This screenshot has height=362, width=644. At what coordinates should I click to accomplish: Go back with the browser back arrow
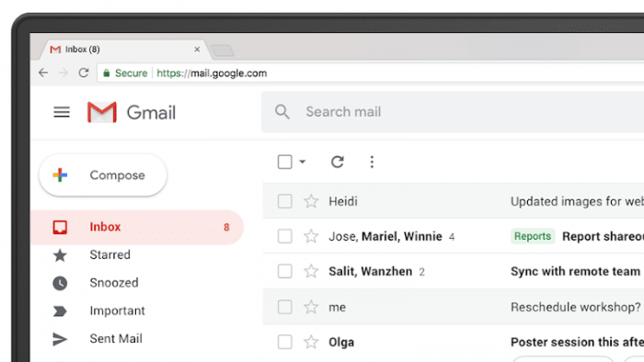[43, 73]
